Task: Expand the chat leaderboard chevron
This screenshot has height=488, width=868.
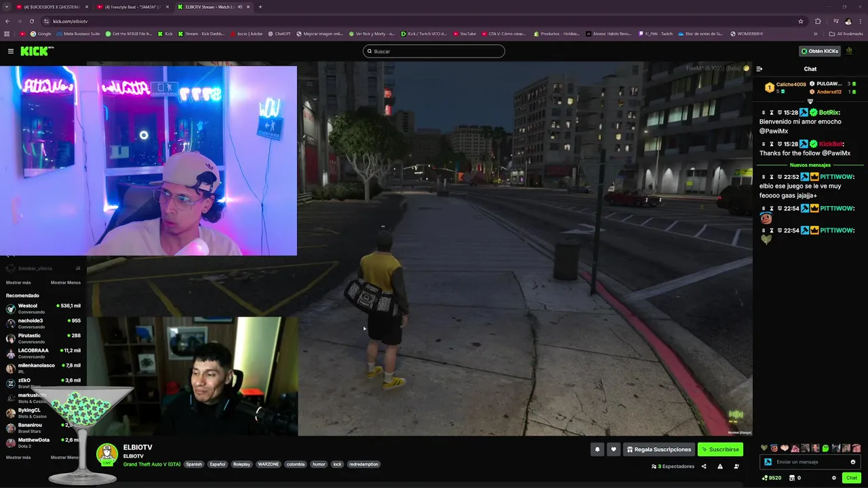Action: point(810,101)
